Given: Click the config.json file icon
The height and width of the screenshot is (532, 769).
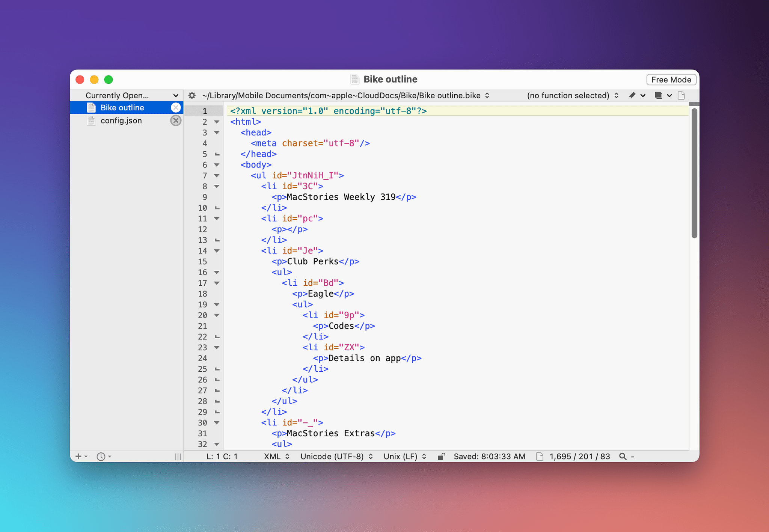Looking at the screenshot, I should 91,121.
